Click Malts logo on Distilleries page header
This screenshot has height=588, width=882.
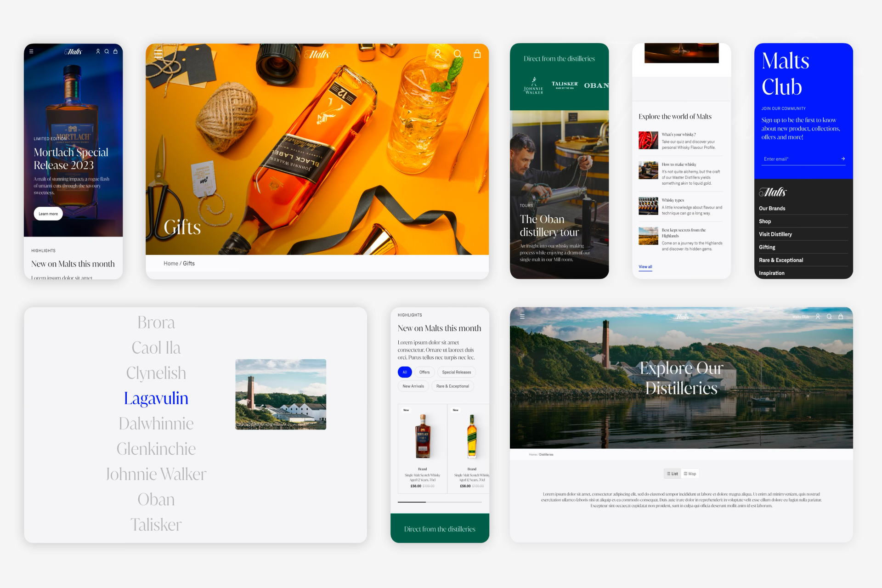(682, 317)
